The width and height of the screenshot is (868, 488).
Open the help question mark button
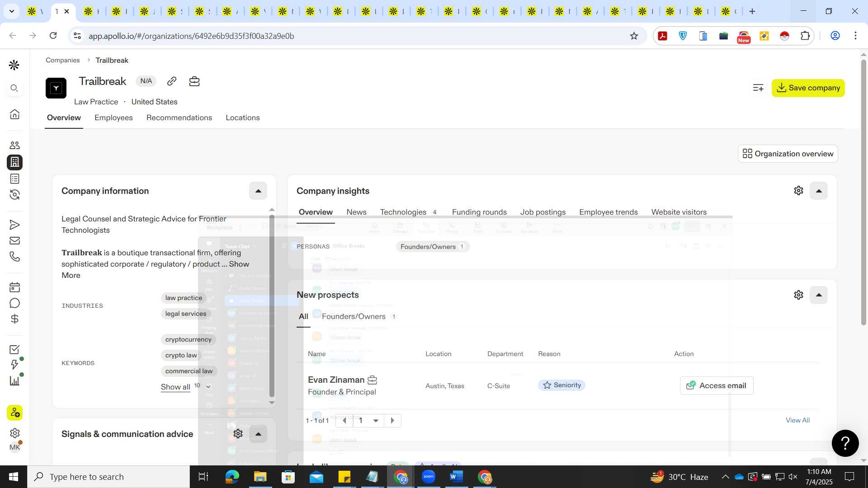pos(845,443)
